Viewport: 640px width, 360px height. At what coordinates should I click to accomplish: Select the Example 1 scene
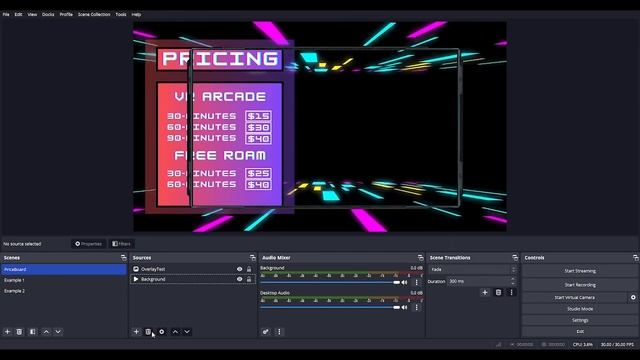(x=64, y=280)
